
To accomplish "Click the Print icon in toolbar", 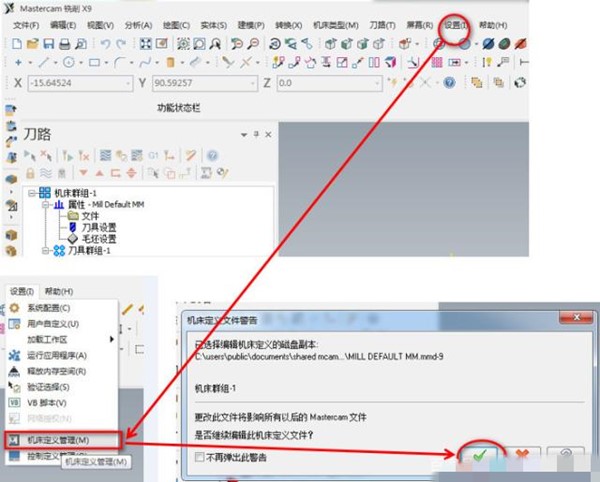I will coord(65,44).
